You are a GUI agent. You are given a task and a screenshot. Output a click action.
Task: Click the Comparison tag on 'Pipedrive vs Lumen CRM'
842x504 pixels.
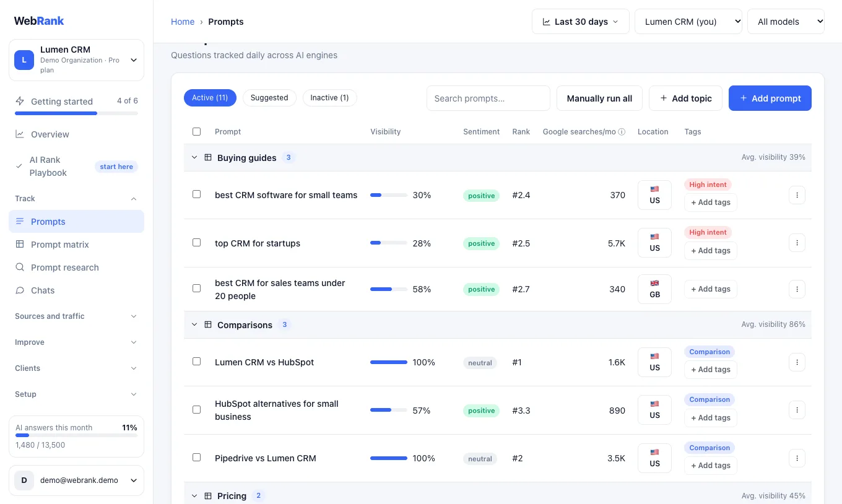710,448
